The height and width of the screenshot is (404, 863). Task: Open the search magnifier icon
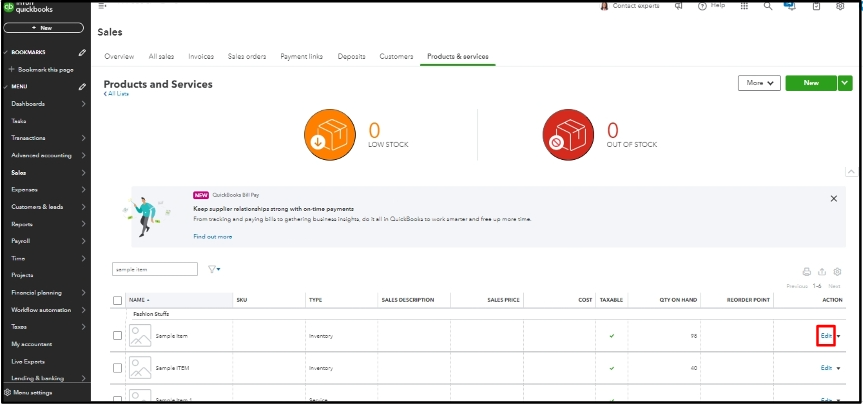tap(768, 6)
